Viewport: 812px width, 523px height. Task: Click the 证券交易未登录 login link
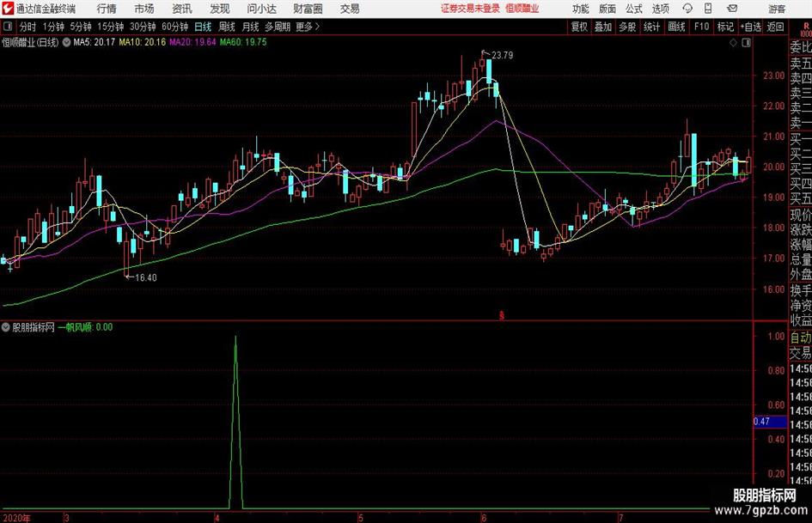click(470, 9)
